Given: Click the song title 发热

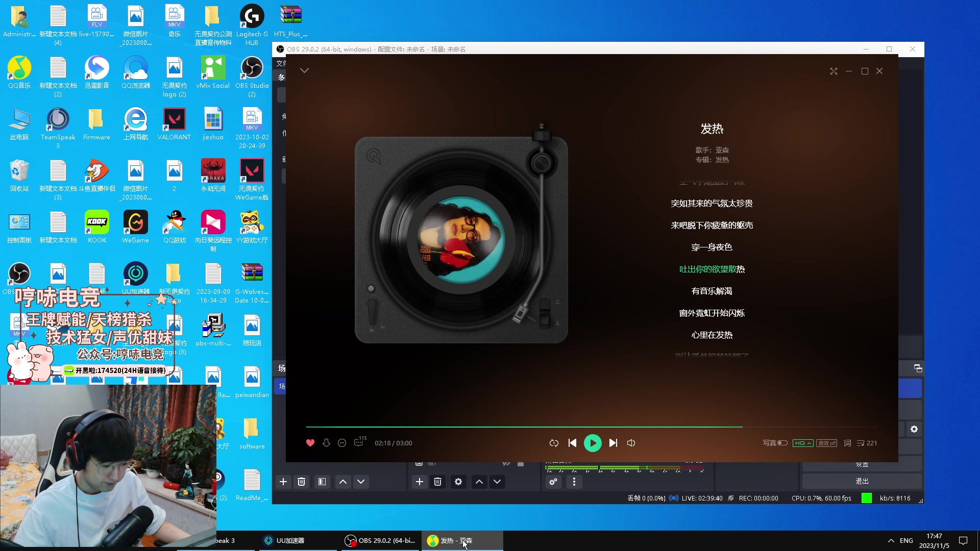Looking at the screenshot, I should [x=712, y=129].
